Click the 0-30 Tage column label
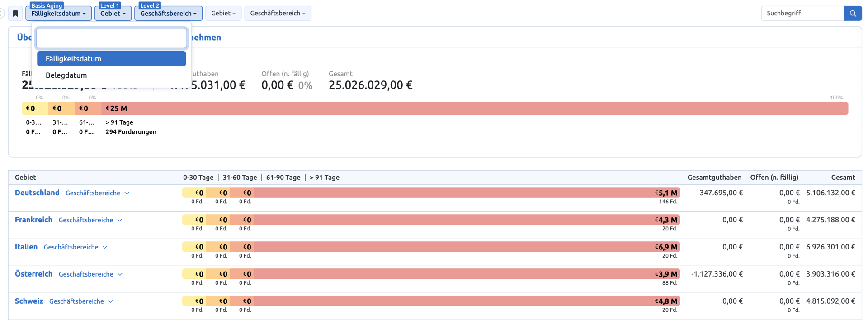868x324 pixels. (198, 178)
